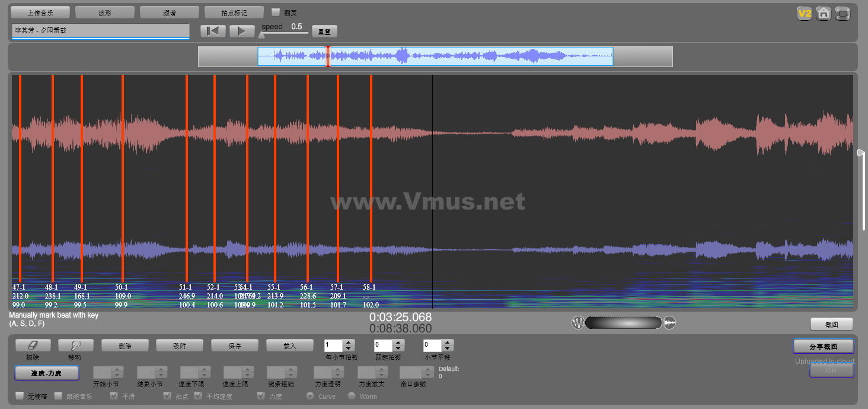
Task: Open the 频谱 spectrum view
Action: click(x=169, y=12)
